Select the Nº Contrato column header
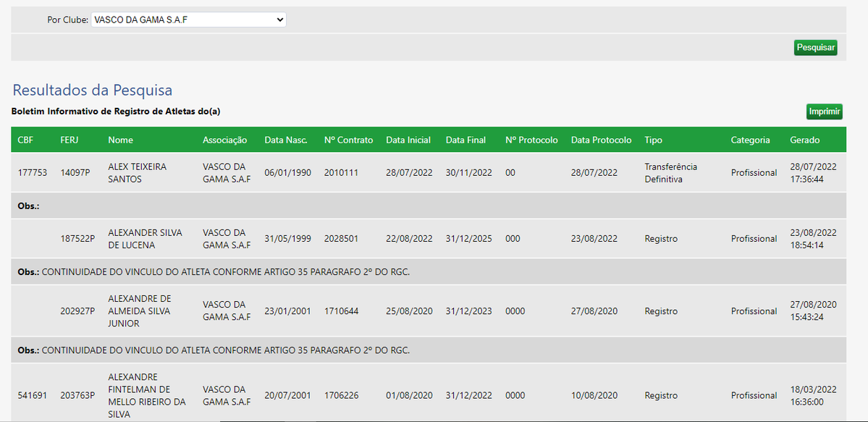868x422 pixels. [348, 140]
